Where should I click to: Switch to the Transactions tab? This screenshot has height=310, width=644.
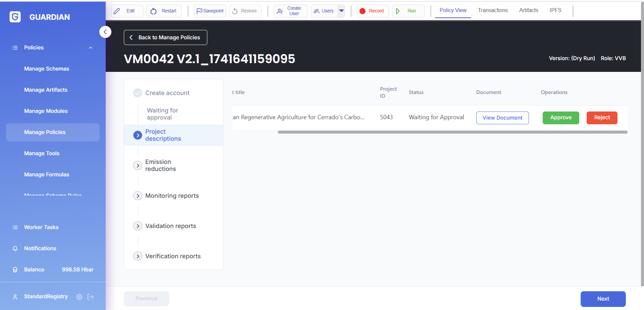492,10
